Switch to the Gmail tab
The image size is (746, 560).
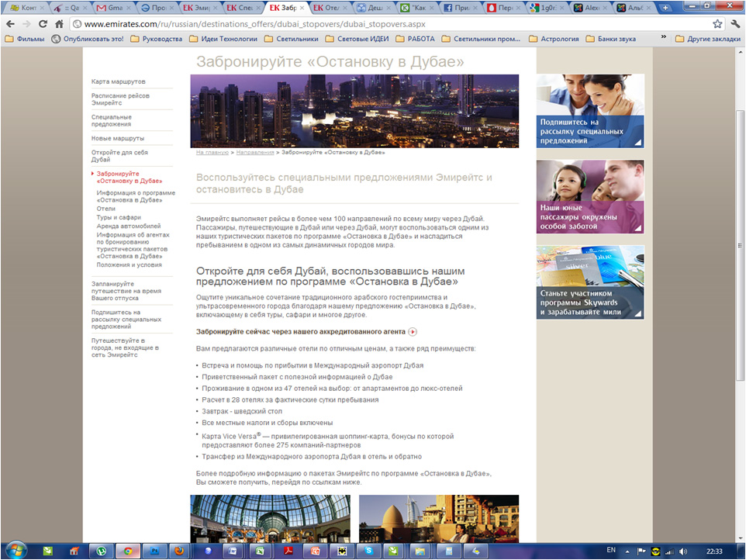point(113,8)
